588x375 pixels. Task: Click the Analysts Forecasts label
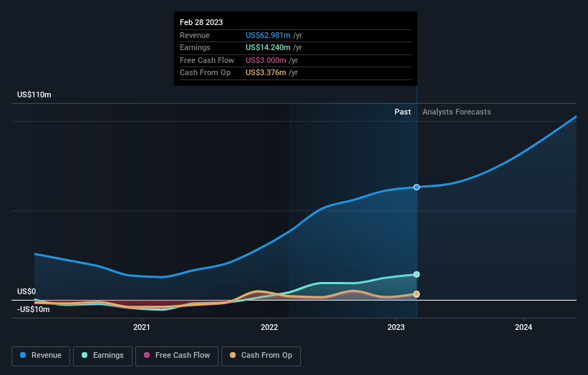[x=457, y=112]
